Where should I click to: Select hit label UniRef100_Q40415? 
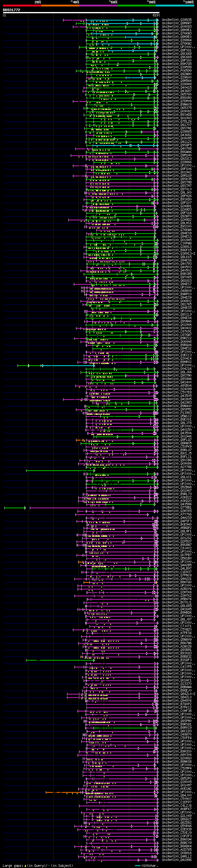click(x=176, y=88)
